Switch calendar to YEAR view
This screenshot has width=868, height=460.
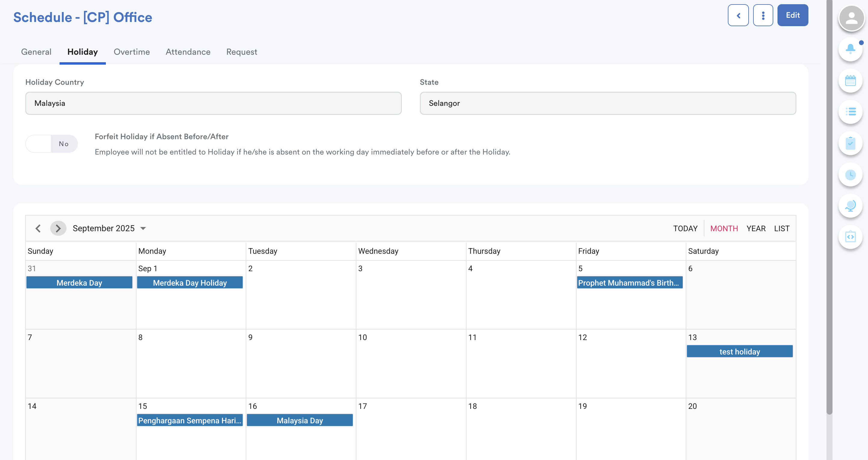[756, 228]
